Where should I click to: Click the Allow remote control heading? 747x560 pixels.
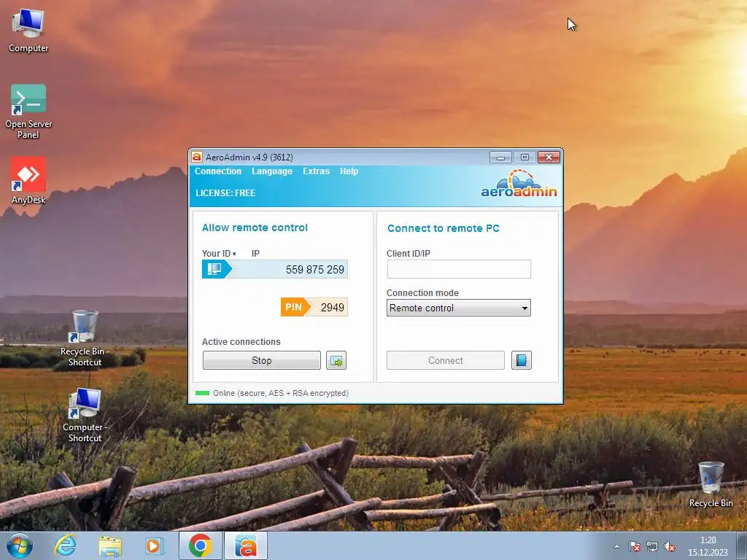(x=255, y=227)
